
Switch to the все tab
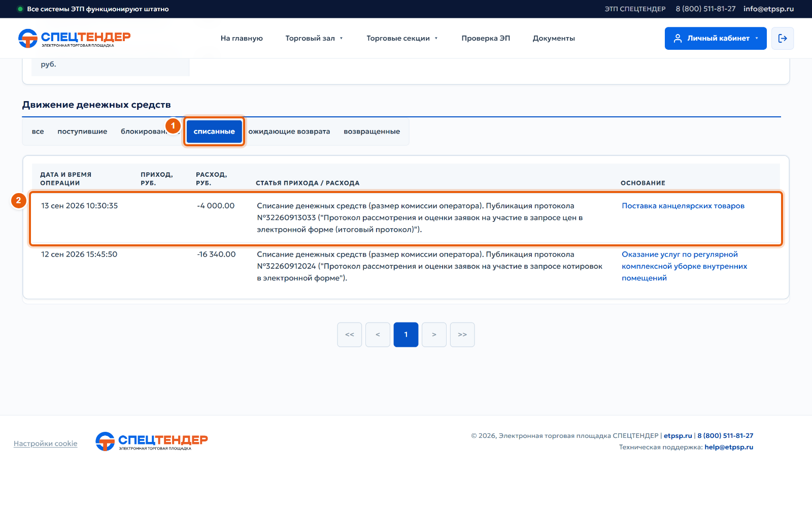38,132
